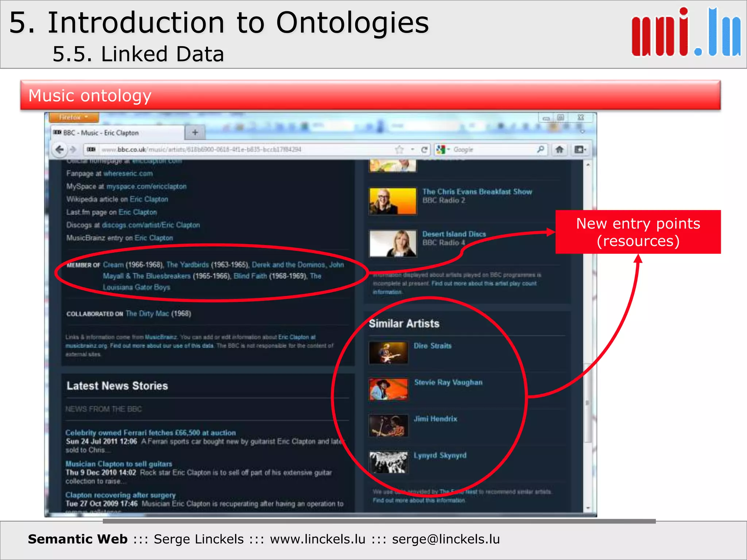Click the browser Back arrow button
Viewport: 747px width, 560px height.
[59, 149]
